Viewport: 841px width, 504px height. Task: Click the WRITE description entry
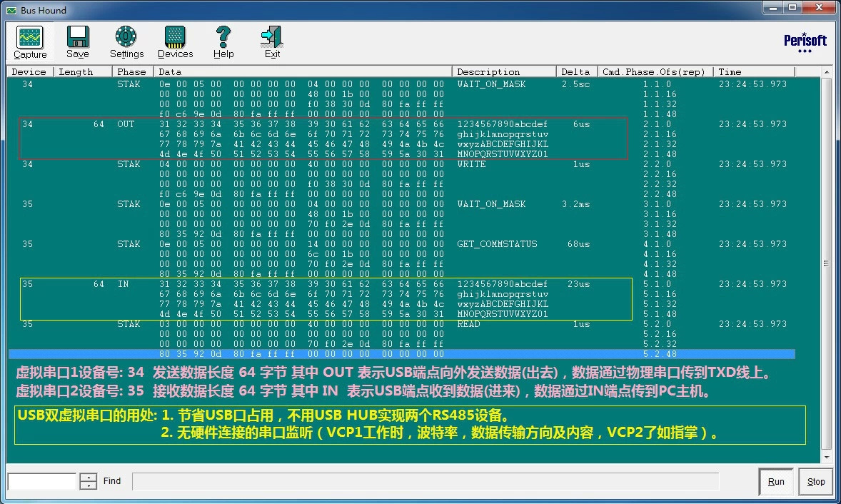(x=471, y=164)
